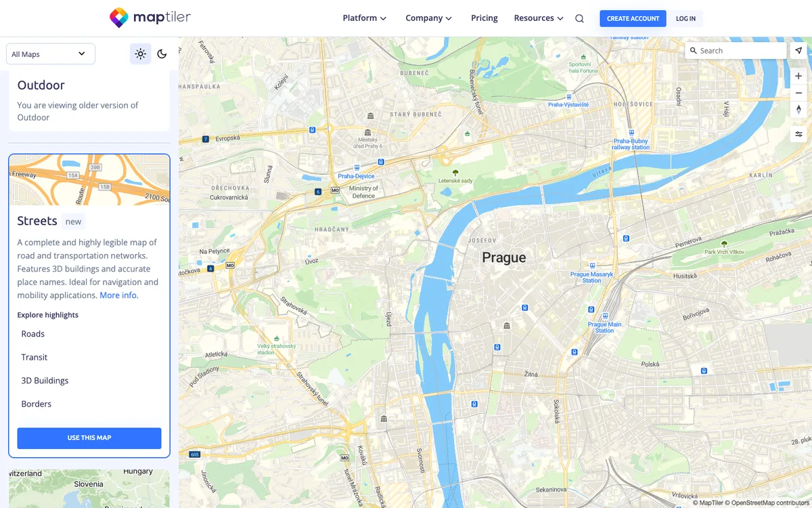Reset map bearing with compass icon
Image resolution: width=812 pixels, height=508 pixels.
(x=798, y=110)
